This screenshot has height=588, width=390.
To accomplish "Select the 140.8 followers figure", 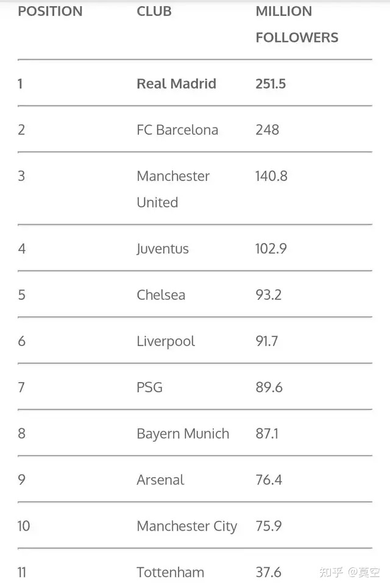I will click(272, 176).
